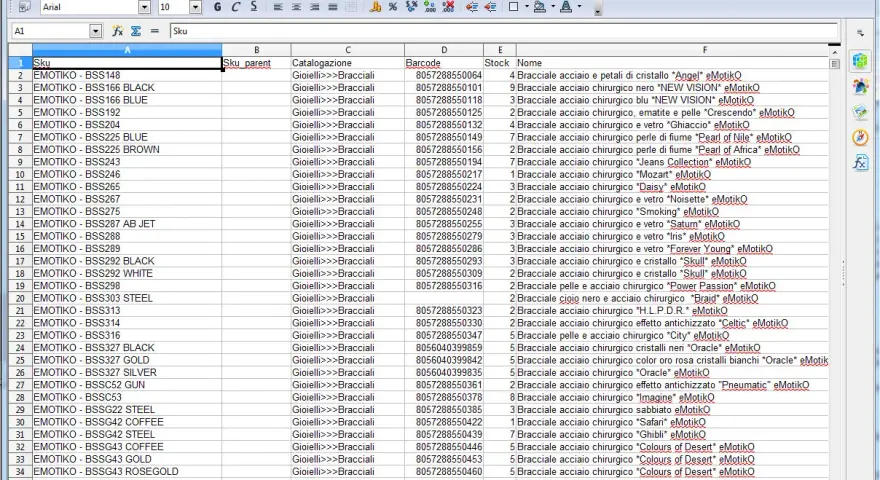Viewport: 880px width, 480px height.
Task: Open the Navigator sidebar deck
Action: click(x=860, y=138)
